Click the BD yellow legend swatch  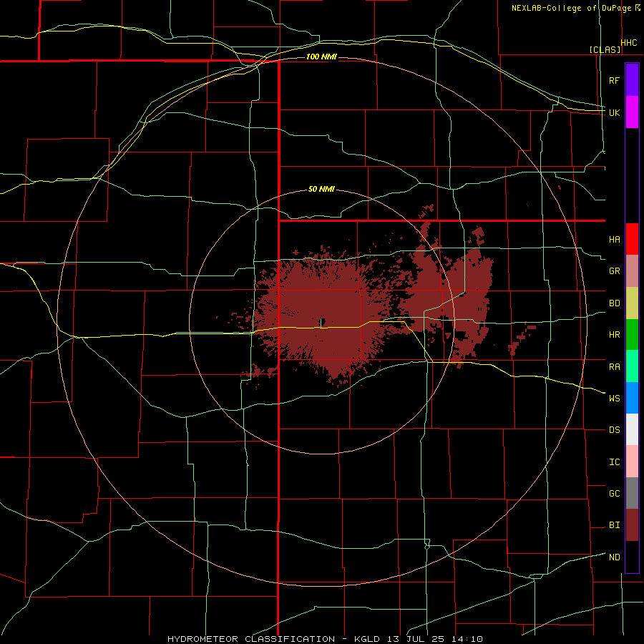(x=632, y=303)
